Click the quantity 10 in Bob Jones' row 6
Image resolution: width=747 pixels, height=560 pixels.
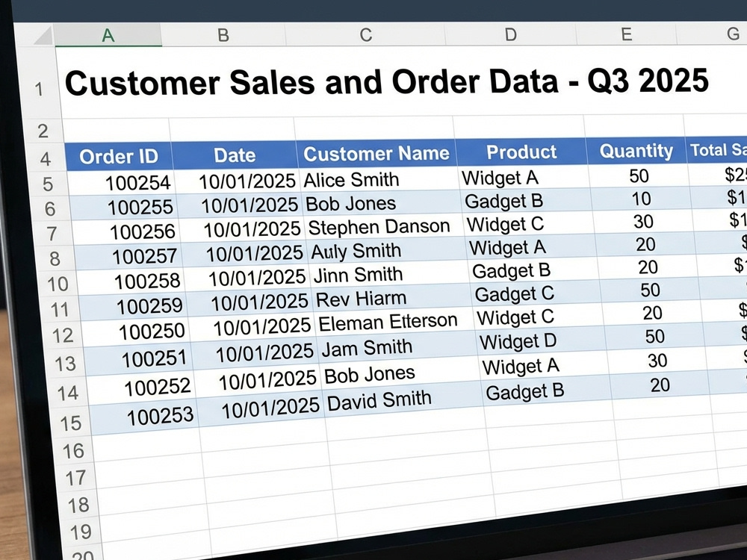tap(641, 199)
